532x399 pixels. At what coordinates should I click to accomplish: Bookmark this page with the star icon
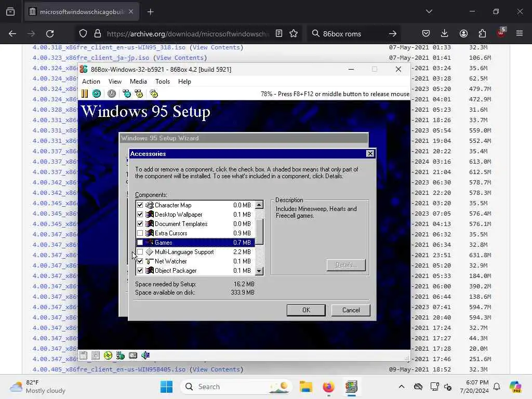pyautogui.click(x=294, y=33)
